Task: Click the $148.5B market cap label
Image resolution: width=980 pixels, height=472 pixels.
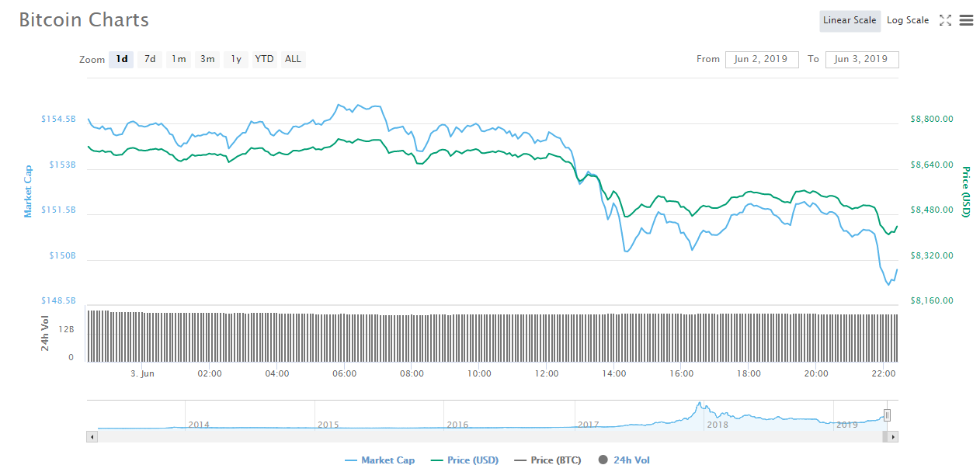Action: pos(58,301)
